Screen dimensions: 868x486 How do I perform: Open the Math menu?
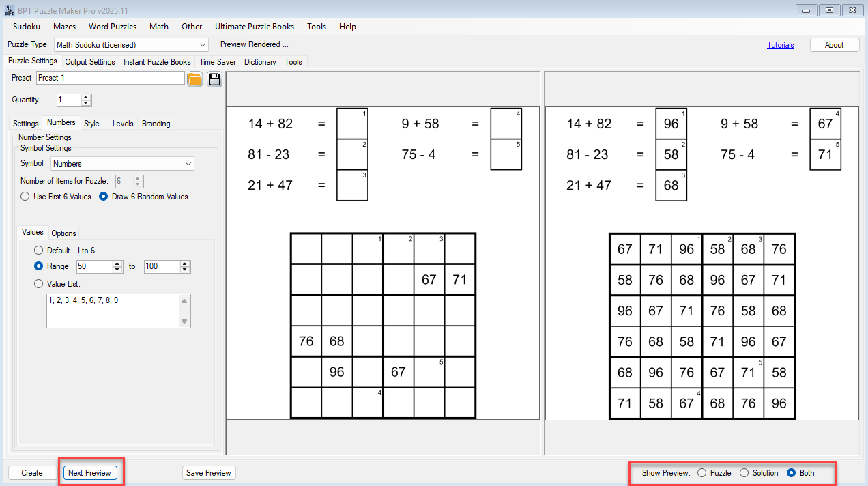click(159, 27)
